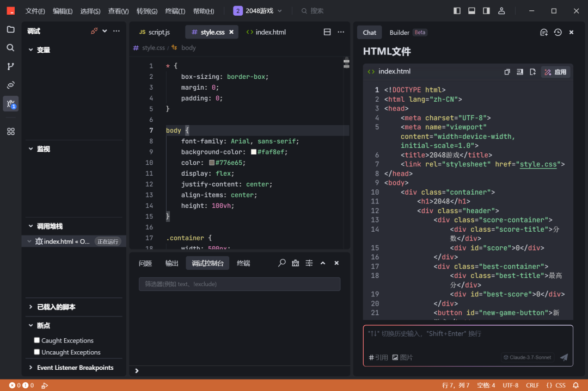Select the index.html running call stack item

click(x=74, y=241)
